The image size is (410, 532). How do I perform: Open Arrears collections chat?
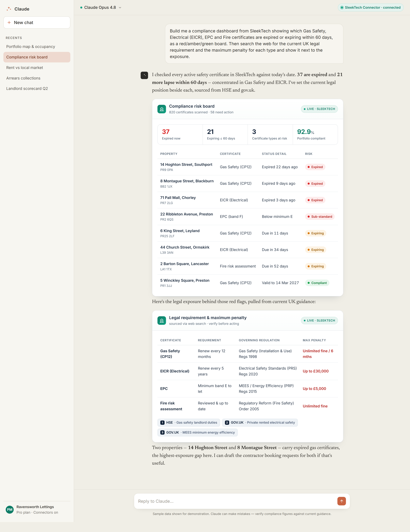pos(37,78)
